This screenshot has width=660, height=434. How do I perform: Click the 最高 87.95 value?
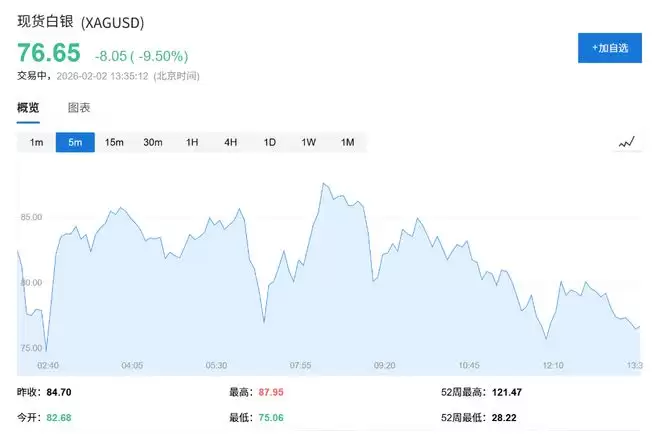[271, 392]
